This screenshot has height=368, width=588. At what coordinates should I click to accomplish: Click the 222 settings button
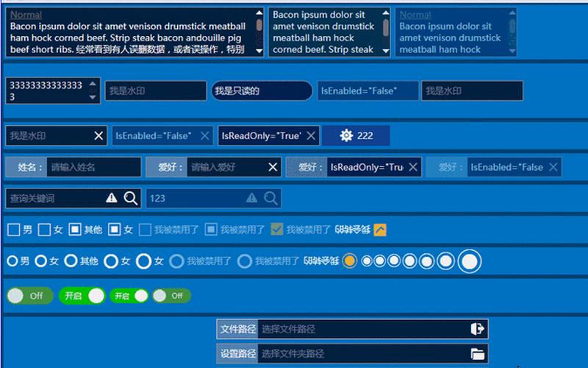click(x=356, y=135)
